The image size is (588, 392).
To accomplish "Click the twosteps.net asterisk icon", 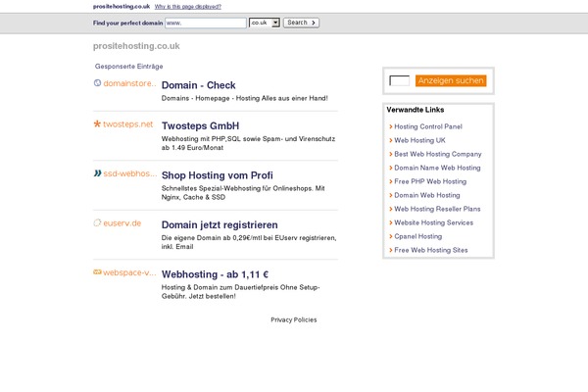I will [x=97, y=123].
